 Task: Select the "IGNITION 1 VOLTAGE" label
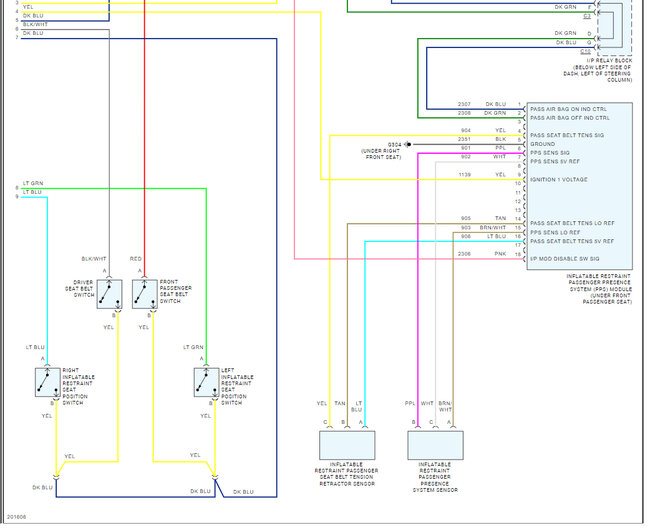pos(559,179)
